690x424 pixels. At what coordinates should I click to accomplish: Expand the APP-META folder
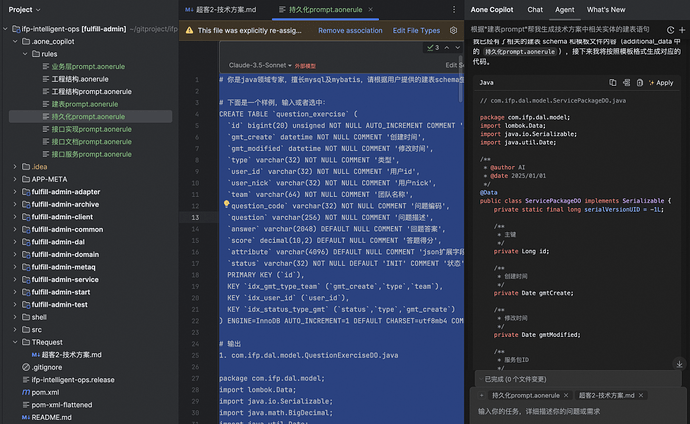tap(15, 179)
